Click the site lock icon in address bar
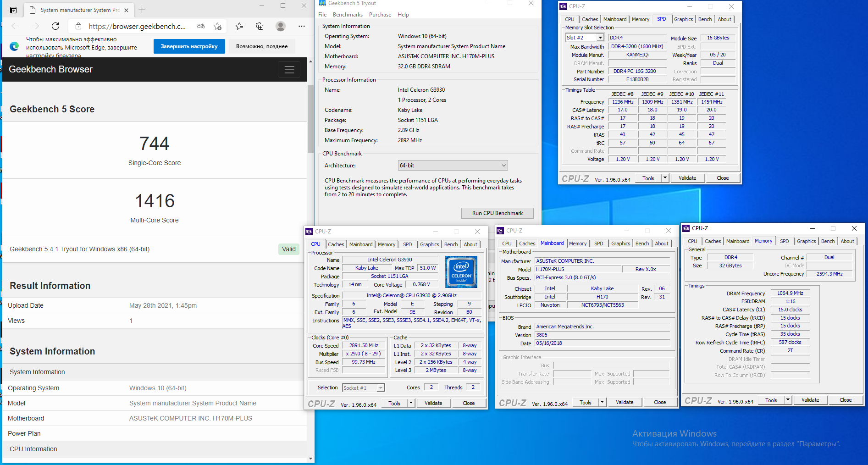868x465 pixels. (x=78, y=26)
